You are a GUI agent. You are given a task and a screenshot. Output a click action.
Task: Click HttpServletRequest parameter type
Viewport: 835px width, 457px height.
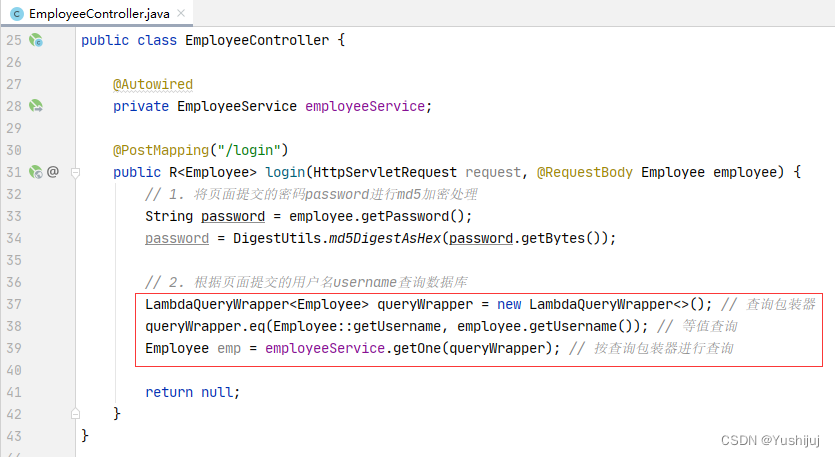tap(385, 173)
